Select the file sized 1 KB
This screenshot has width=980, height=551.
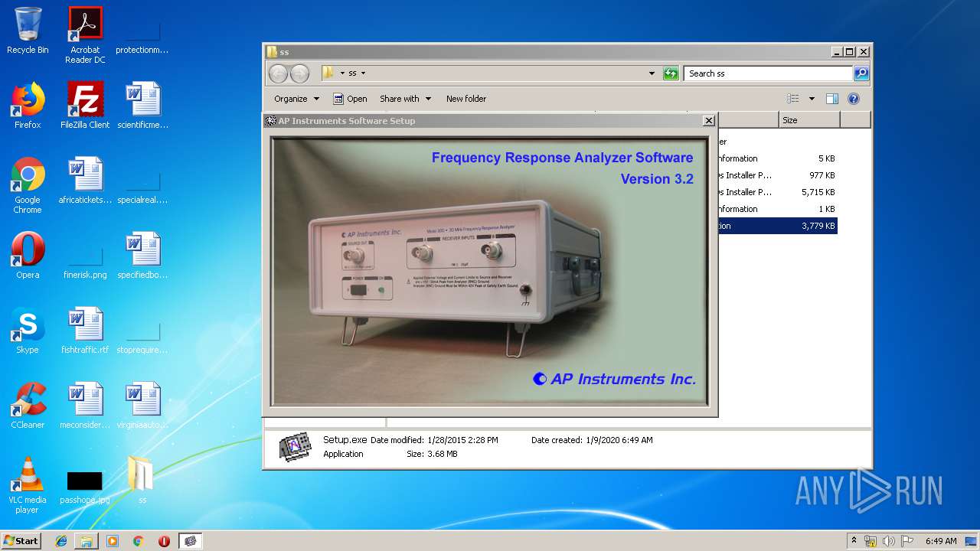(777, 209)
